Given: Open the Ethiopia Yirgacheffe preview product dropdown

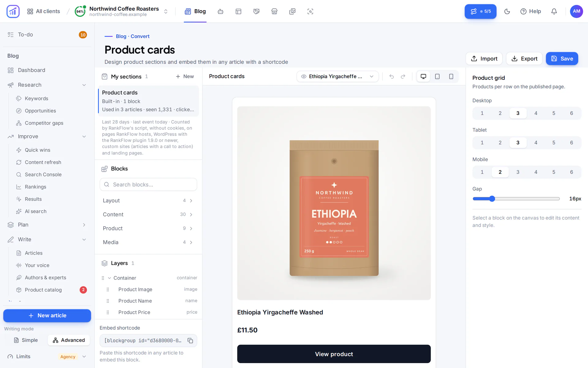Looking at the screenshot, I should tap(337, 76).
